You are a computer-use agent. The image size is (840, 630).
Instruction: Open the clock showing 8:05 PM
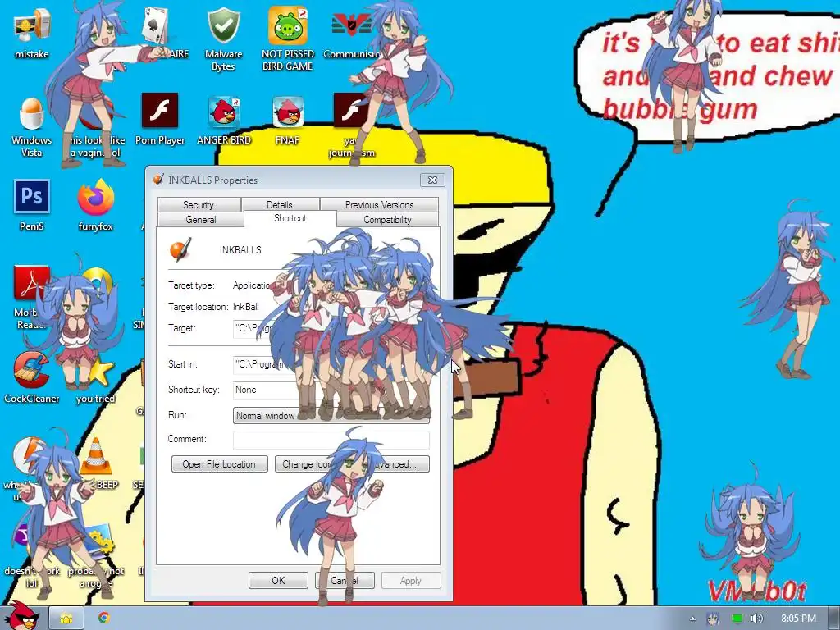797,619
